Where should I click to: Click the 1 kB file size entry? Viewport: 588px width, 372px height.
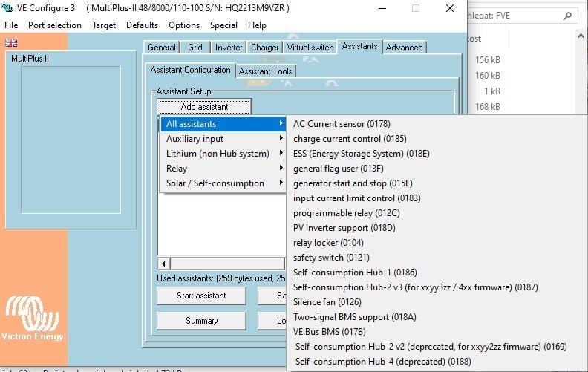tap(492, 91)
